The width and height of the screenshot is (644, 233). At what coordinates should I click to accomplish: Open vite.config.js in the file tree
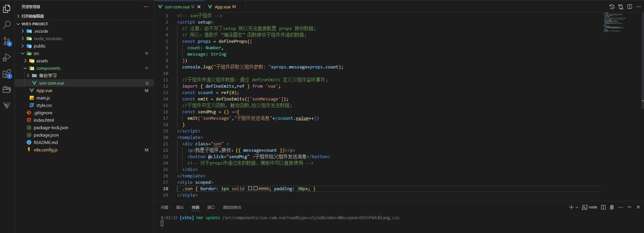point(84,150)
